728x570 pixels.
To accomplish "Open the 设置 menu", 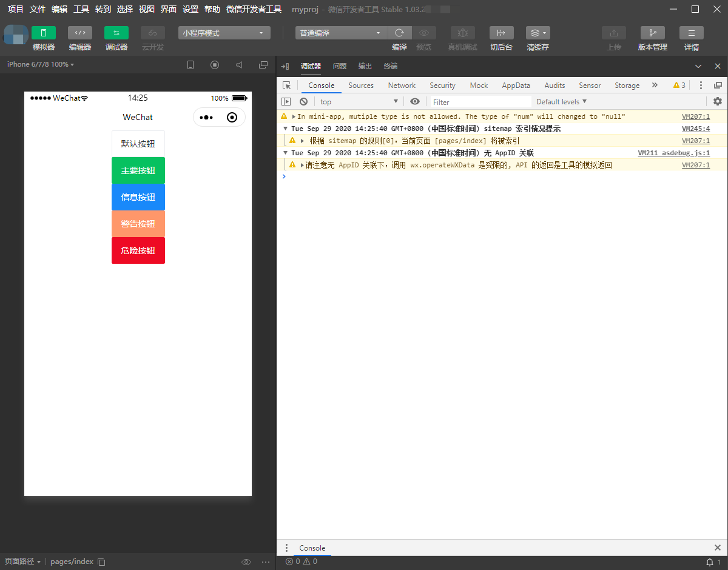I will pyautogui.click(x=190, y=9).
